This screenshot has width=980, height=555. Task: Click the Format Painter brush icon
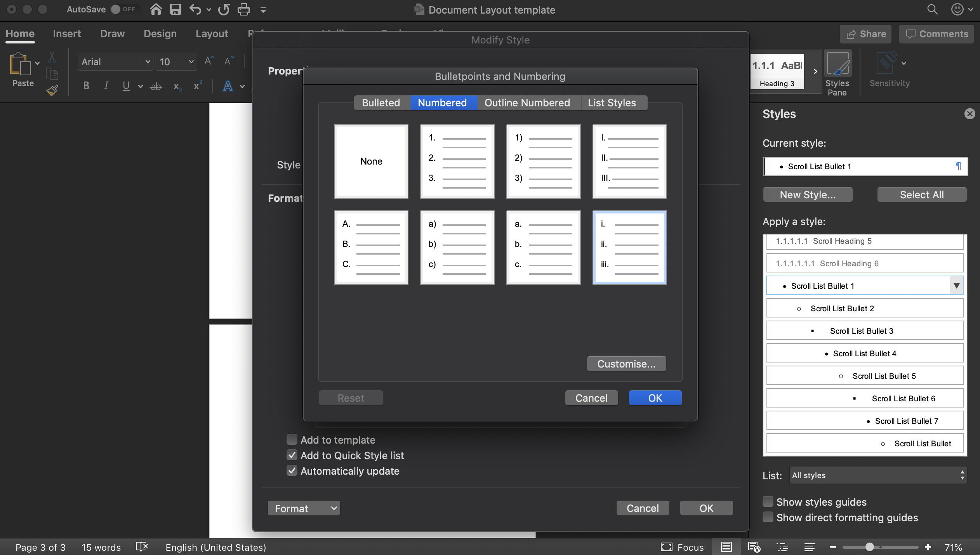(52, 90)
